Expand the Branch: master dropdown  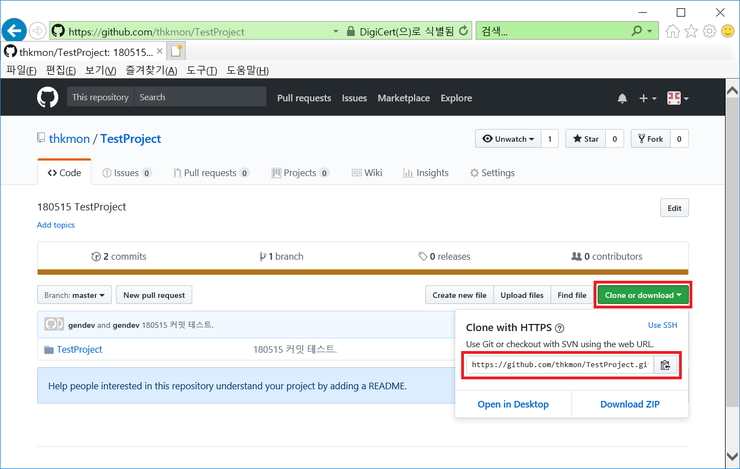click(x=74, y=295)
